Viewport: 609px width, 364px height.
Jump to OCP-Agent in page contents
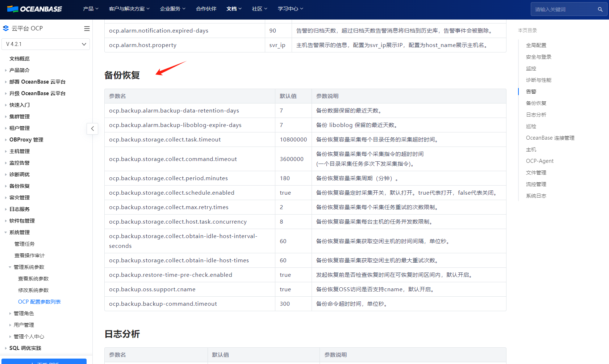pos(540,161)
